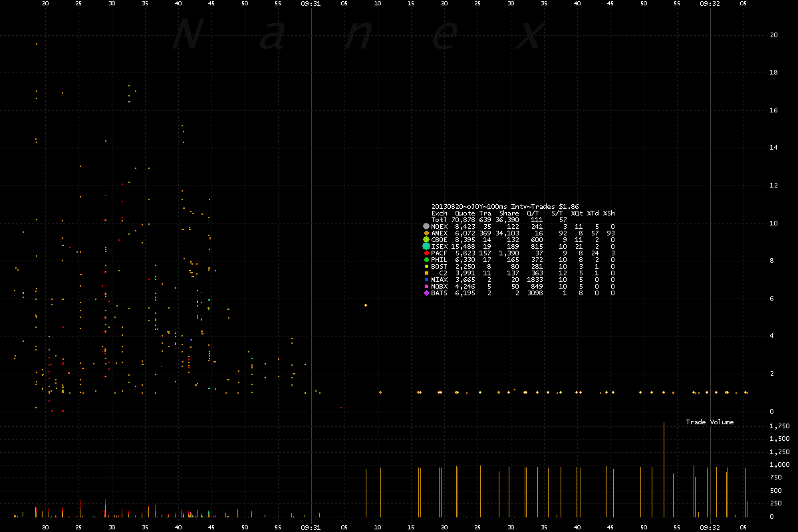This screenshot has width=798, height=532.
Task: Click the 'S/T' column header
Action: click(557, 213)
